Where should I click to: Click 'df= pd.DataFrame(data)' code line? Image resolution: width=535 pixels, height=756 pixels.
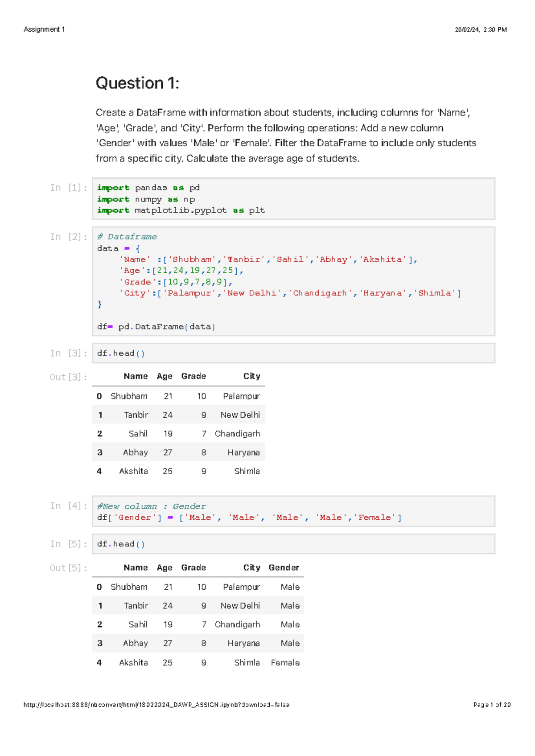(156, 327)
